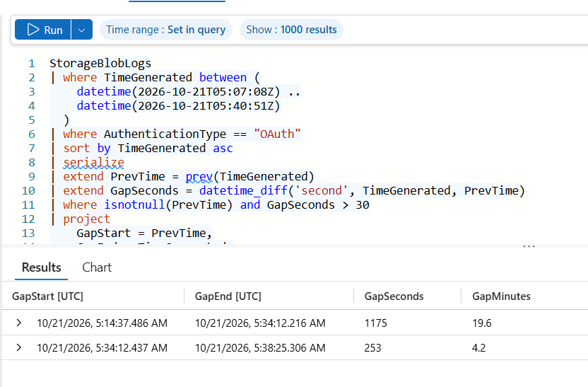
Task: Switch to the Results tab
Action: [41, 267]
